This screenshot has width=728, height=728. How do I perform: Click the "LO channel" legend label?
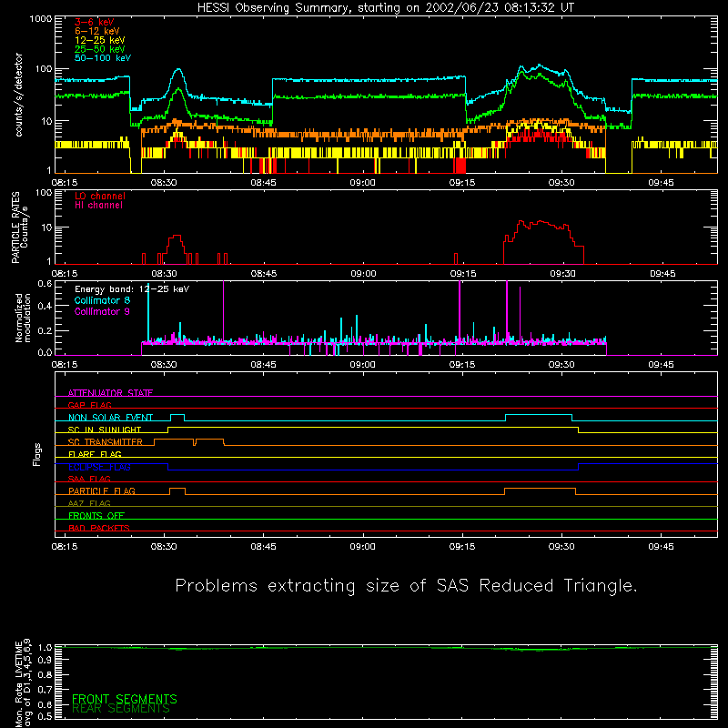tap(99, 196)
